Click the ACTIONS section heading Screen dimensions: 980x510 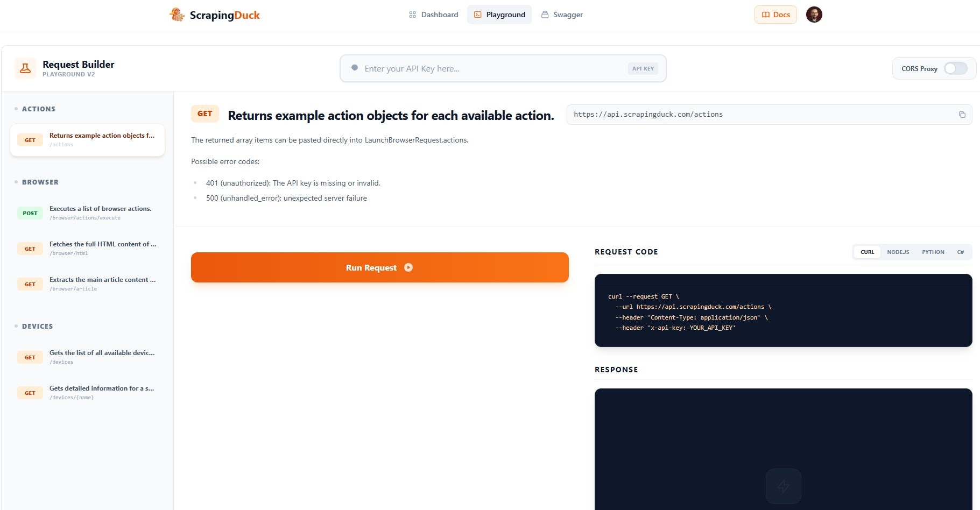(x=39, y=109)
